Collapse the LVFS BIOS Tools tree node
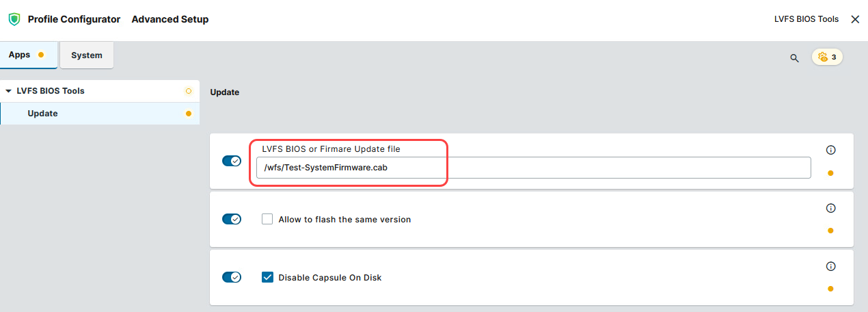 8,91
